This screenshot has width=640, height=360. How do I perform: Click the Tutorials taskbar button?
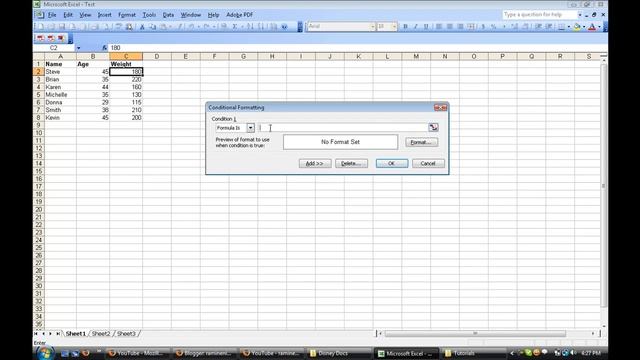click(x=473, y=353)
